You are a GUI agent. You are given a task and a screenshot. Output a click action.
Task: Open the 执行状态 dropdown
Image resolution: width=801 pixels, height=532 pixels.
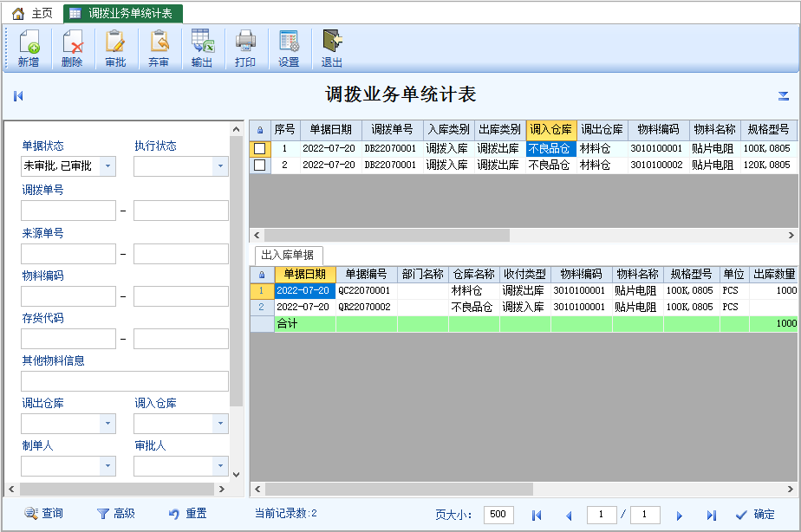[220, 166]
